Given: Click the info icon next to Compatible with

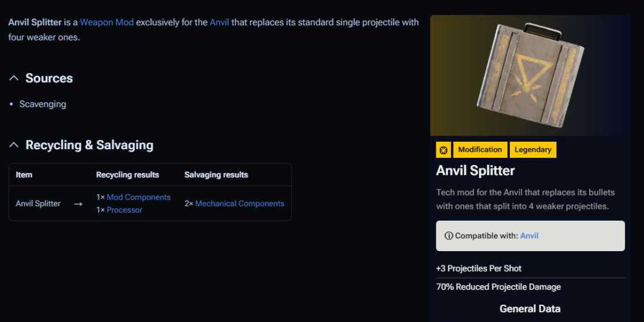Looking at the screenshot, I should (x=449, y=236).
